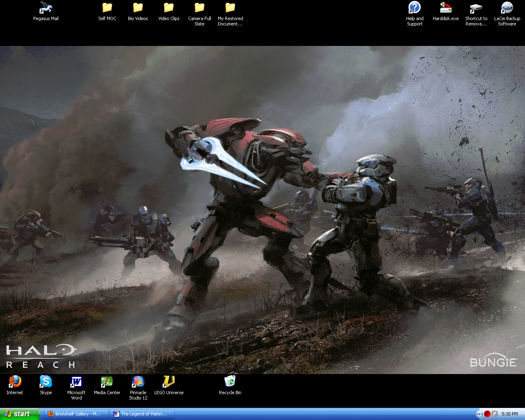
Task: Open LaCie Backup Software shortcut
Action: click(507, 8)
